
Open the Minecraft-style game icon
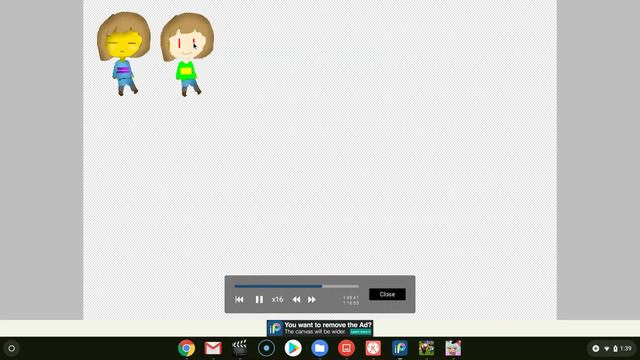coord(427,348)
